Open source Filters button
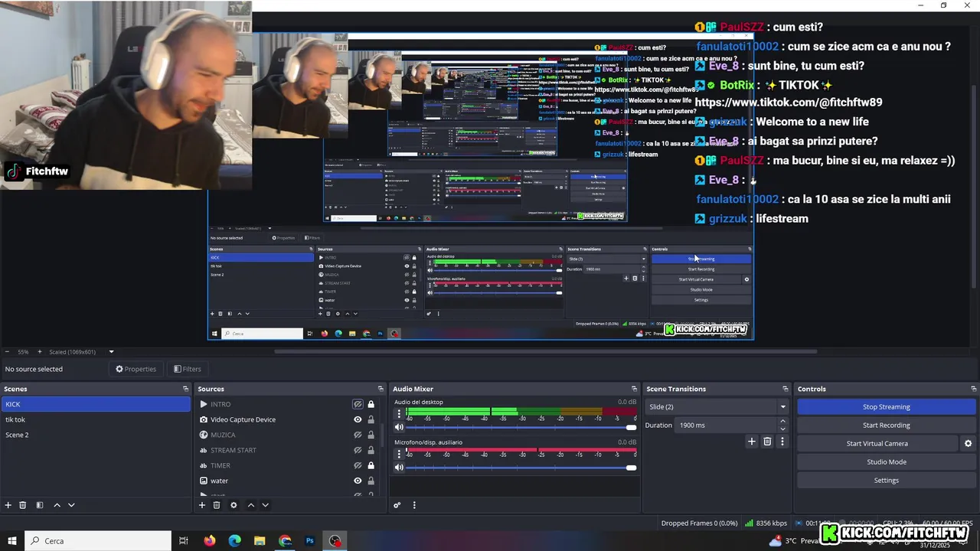 [188, 369]
